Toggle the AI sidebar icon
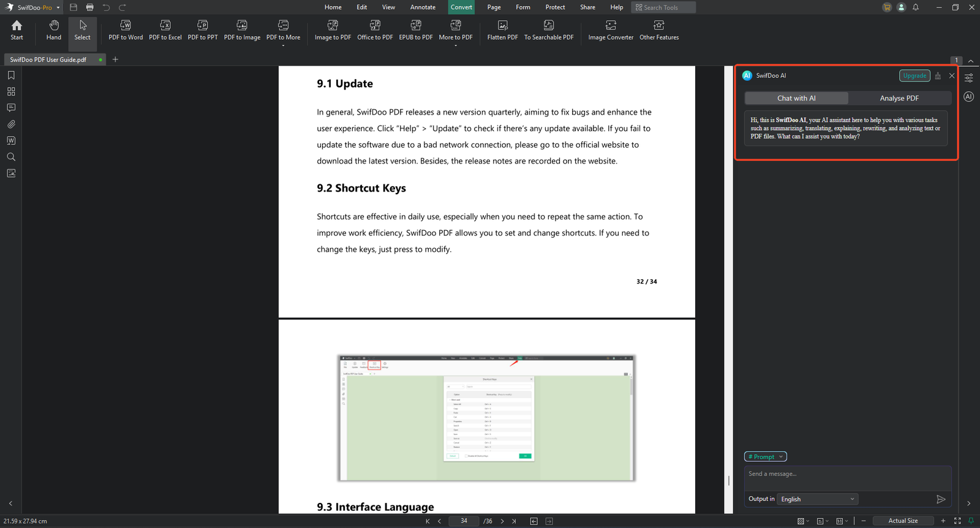Viewport: 980px width, 528px height. 969,97
